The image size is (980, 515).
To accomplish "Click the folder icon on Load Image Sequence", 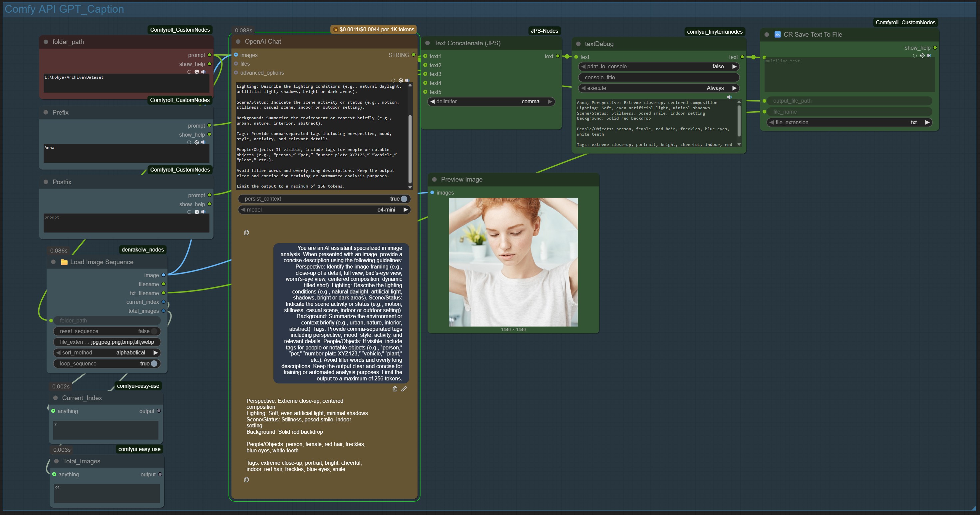I will 64,262.
